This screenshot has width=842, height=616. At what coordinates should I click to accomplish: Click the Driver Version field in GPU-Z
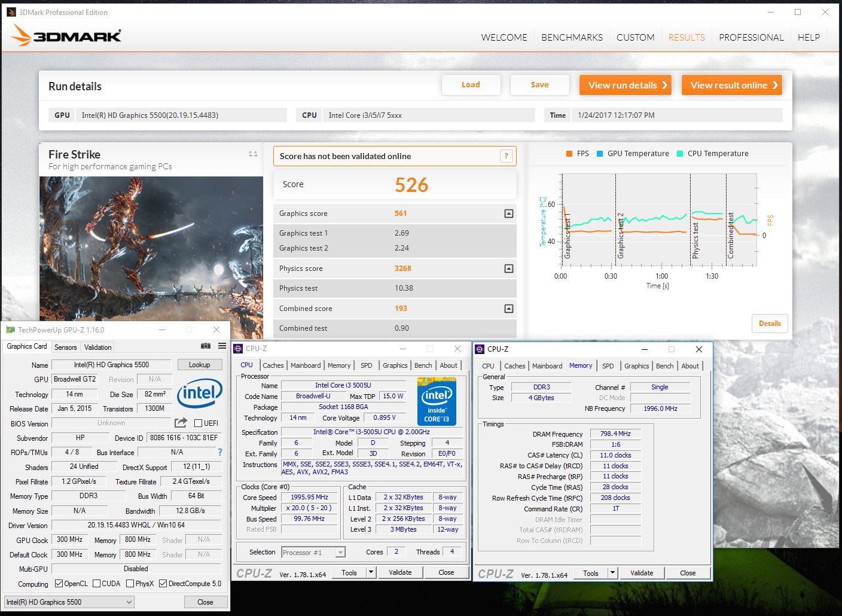pyautogui.click(x=136, y=525)
